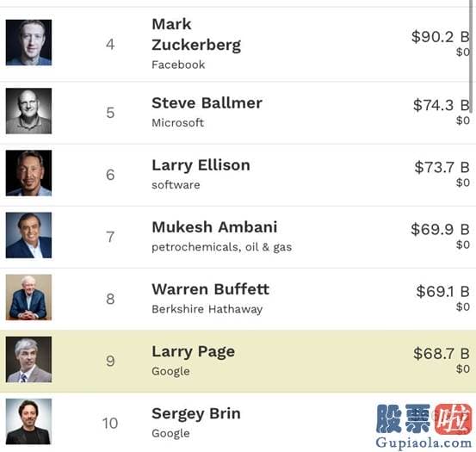Open Mark Zuckerberg's profile photo
Screen dimensions: 476x452
coord(29,42)
